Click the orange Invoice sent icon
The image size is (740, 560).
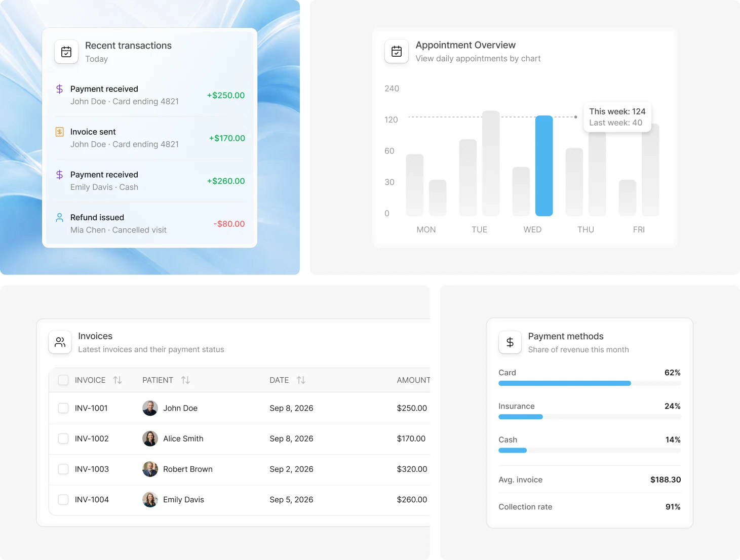(60, 132)
